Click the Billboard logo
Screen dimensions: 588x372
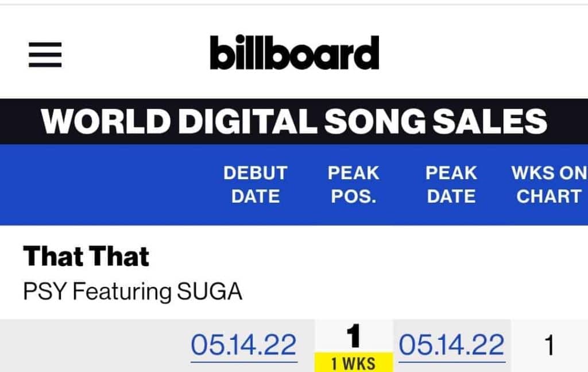point(294,53)
